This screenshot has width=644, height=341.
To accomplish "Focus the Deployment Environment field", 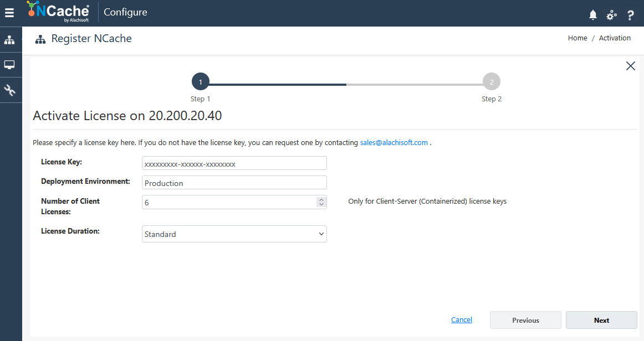I will coord(234,183).
